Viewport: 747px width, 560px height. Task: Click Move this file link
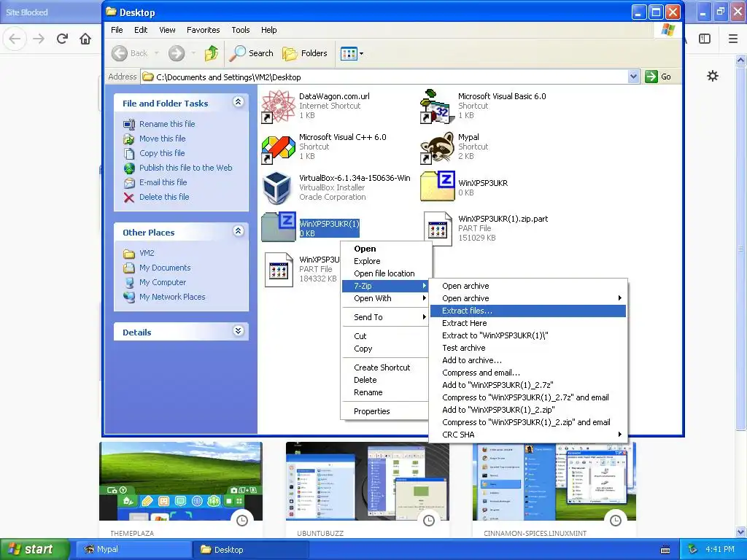click(x=163, y=139)
